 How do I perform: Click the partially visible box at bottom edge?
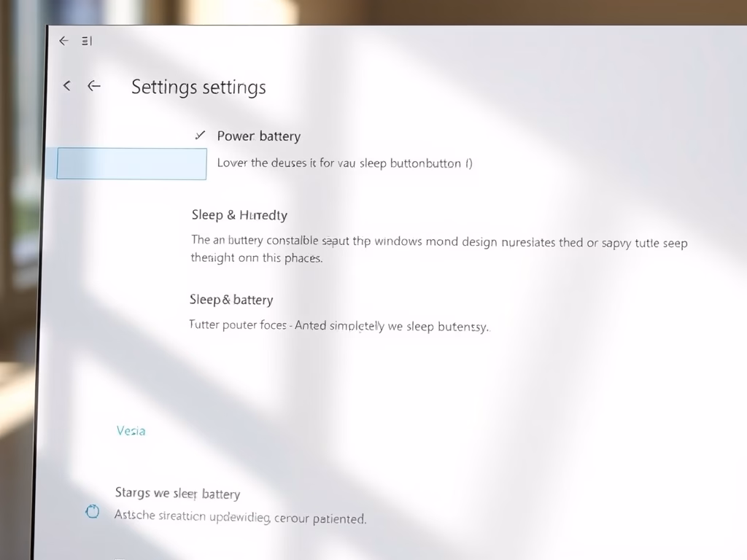coord(120,558)
